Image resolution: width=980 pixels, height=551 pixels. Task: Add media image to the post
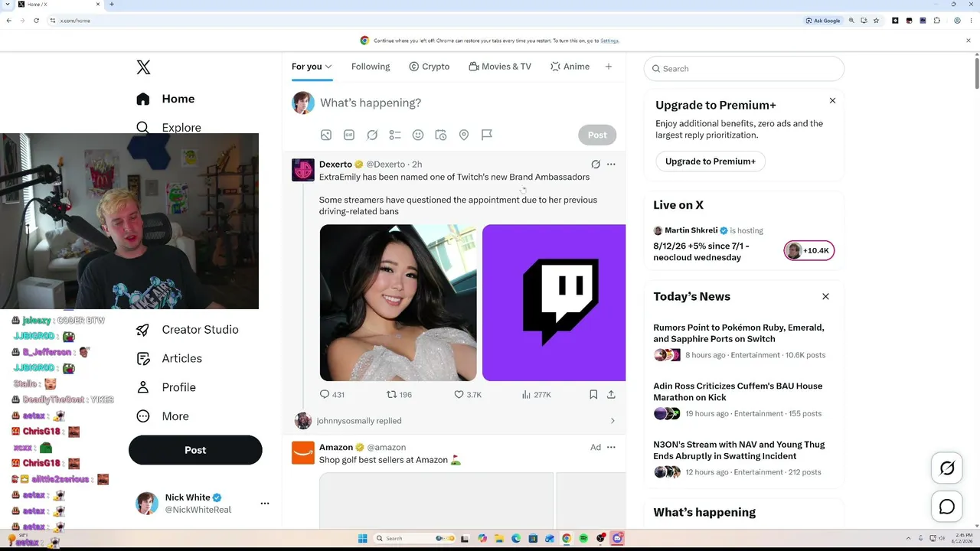tap(326, 135)
